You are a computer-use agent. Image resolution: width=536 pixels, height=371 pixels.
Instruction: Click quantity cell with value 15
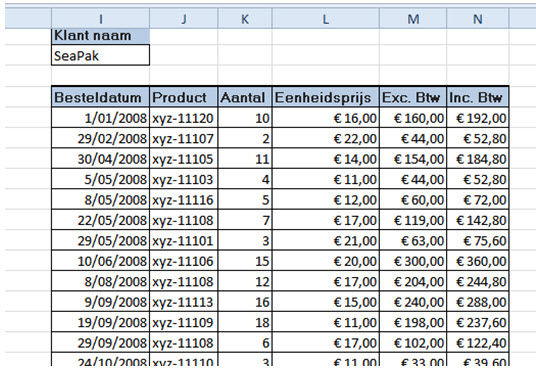click(x=245, y=261)
